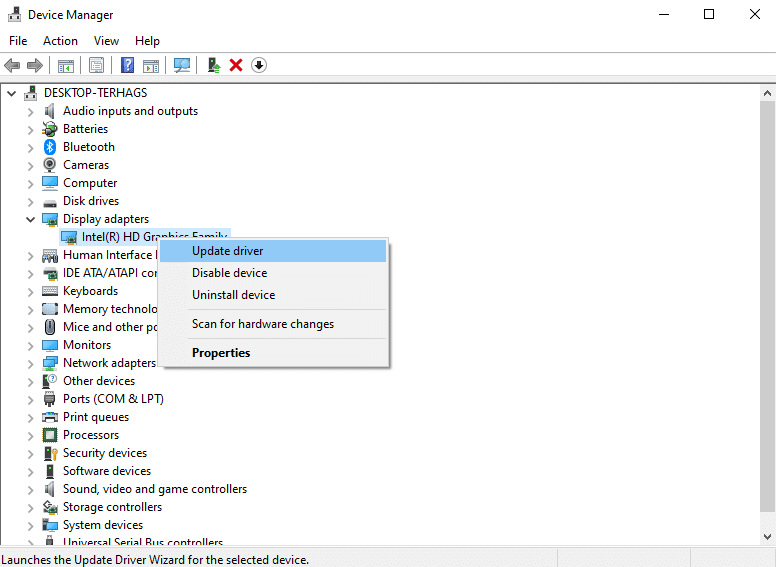Expand the Software devices category
The width and height of the screenshot is (776, 567).
pos(31,472)
